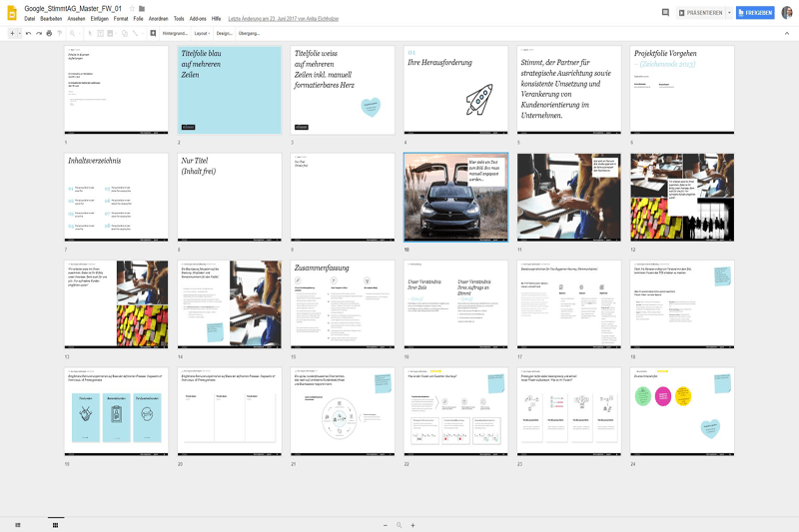This screenshot has width=799, height=532.
Task: Open the Bearbeiten menu
Action: pyautogui.click(x=51, y=19)
